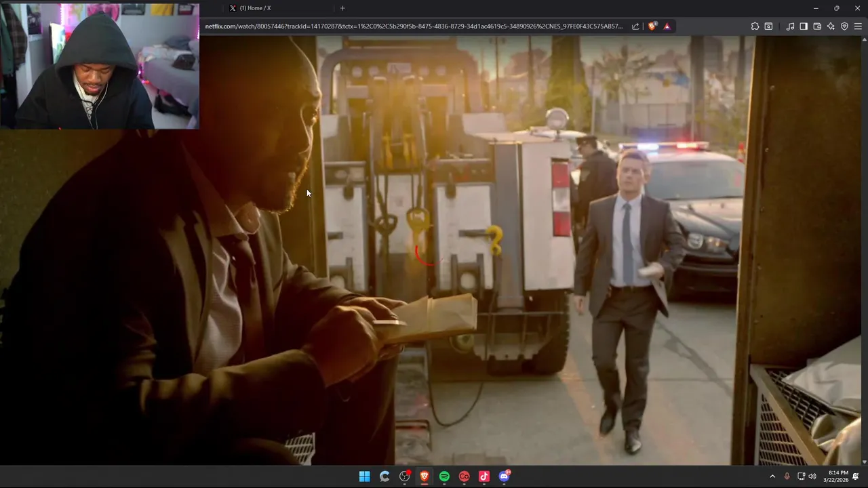The width and height of the screenshot is (868, 488).
Task: Toggle the browser sidebar panel icon
Action: tap(804, 26)
